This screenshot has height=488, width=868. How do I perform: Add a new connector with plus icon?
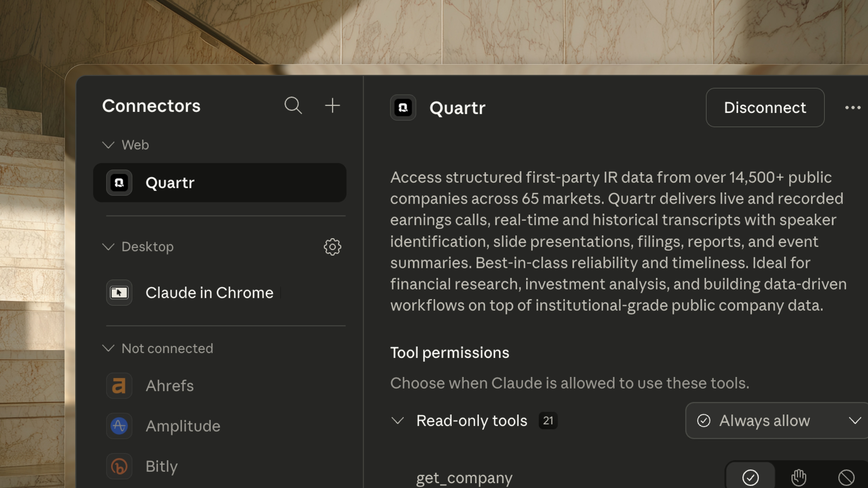pos(332,106)
